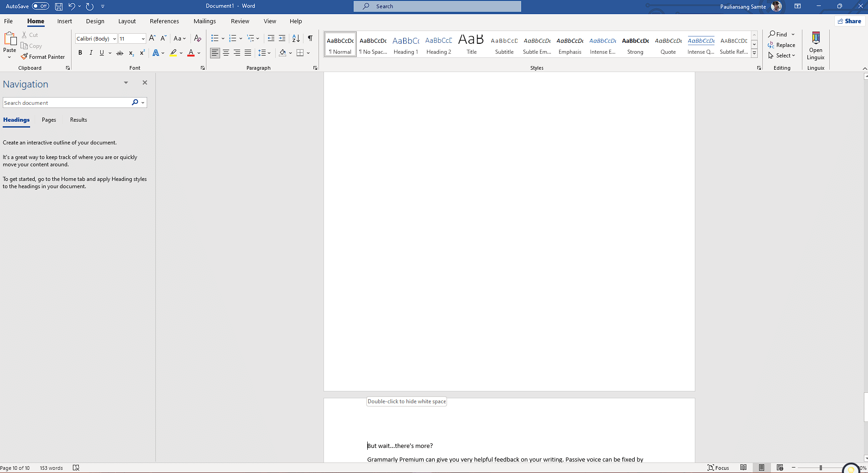
Task: Apply strikethrough formatting icon
Action: 120,53
